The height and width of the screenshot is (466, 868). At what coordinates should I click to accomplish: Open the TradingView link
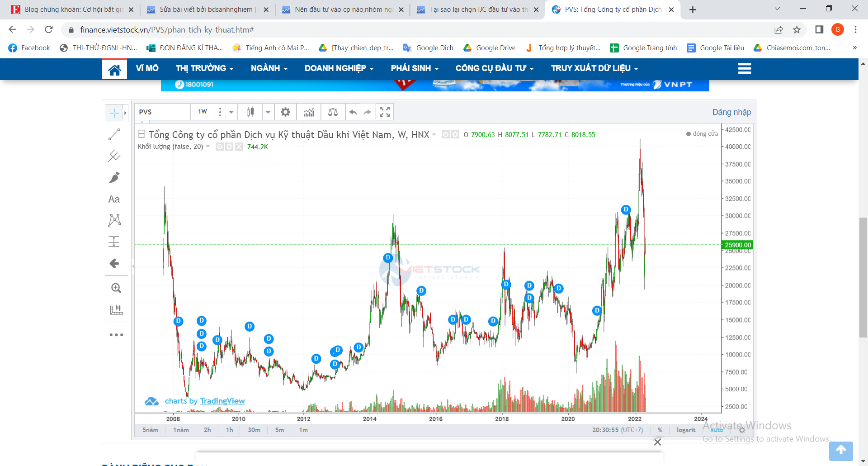click(222, 401)
